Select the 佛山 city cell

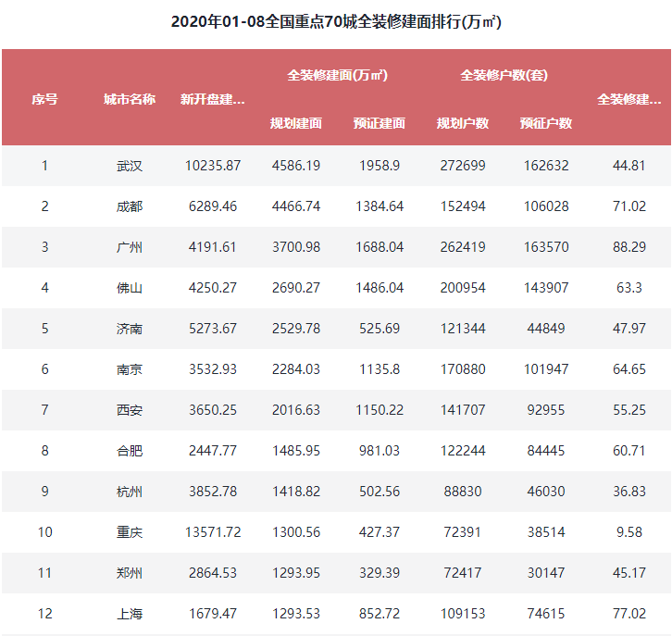pyautogui.click(x=129, y=288)
